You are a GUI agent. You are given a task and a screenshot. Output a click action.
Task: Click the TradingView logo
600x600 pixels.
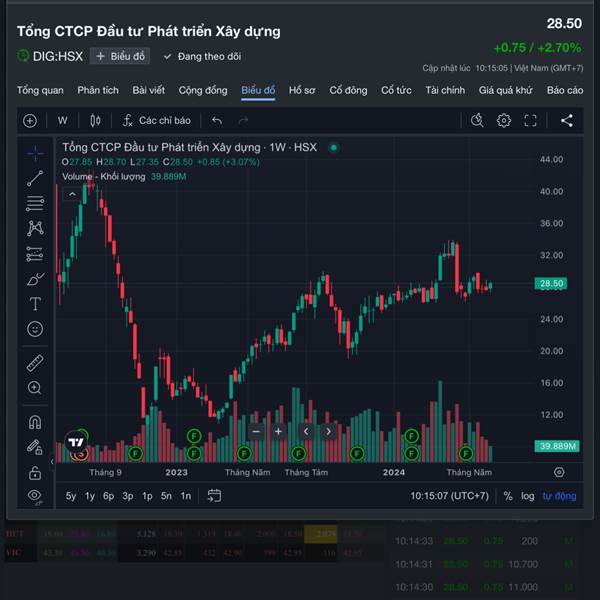point(76,443)
